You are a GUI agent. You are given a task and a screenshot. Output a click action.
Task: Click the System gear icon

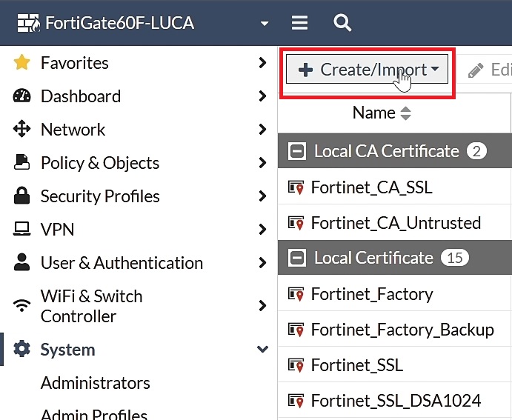pyautogui.click(x=22, y=349)
